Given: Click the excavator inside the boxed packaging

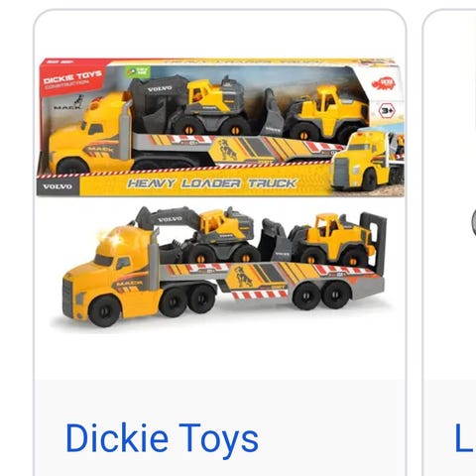Looking at the screenshot, I should coord(189,105).
